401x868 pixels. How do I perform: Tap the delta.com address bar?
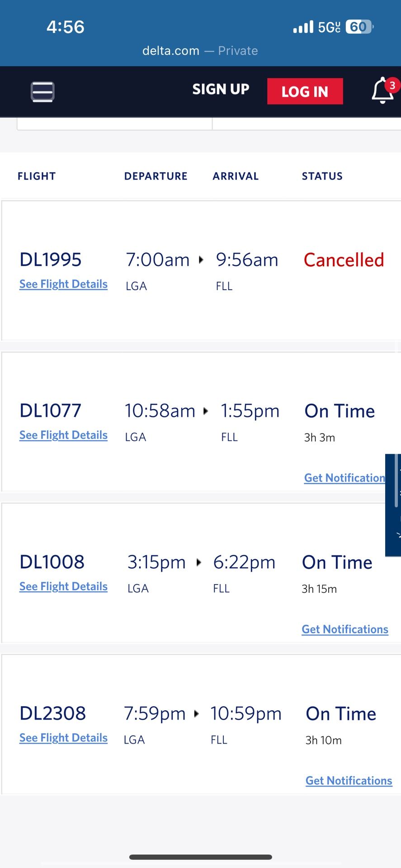click(x=200, y=51)
